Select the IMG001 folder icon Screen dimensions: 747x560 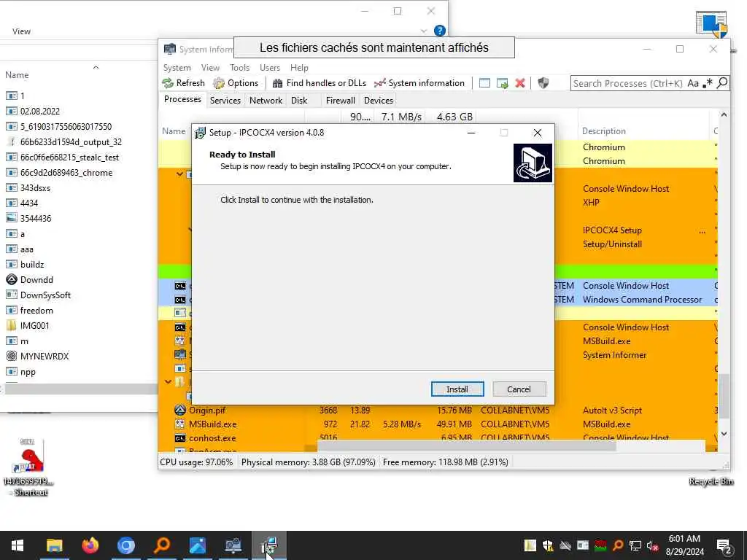(x=12, y=325)
